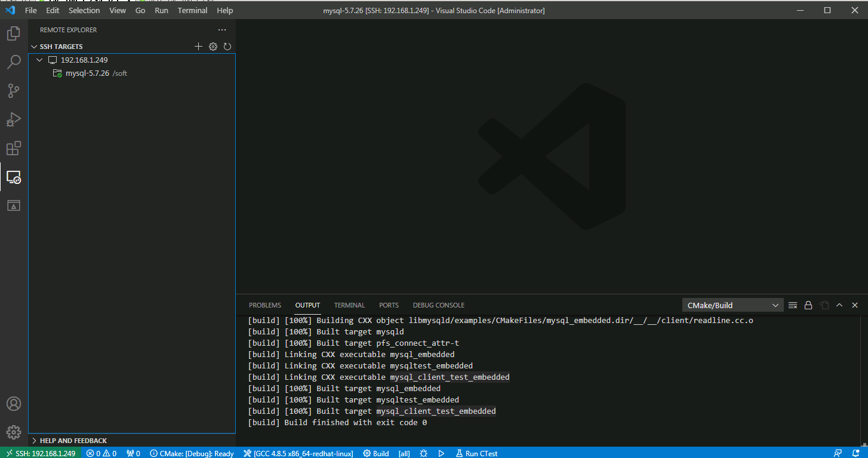Change the CMake Debug build variant
Viewport: 868px width, 458px height.
pyautogui.click(x=192, y=453)
